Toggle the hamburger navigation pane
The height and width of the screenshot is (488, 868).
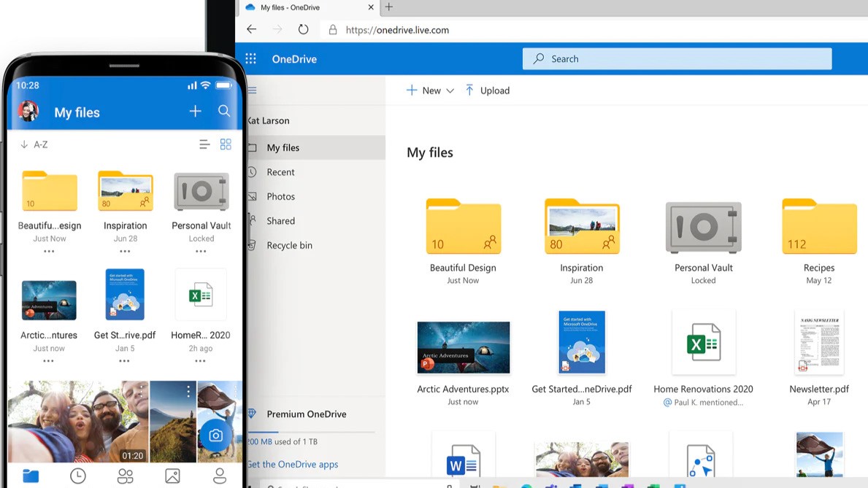tap(253, 90)
